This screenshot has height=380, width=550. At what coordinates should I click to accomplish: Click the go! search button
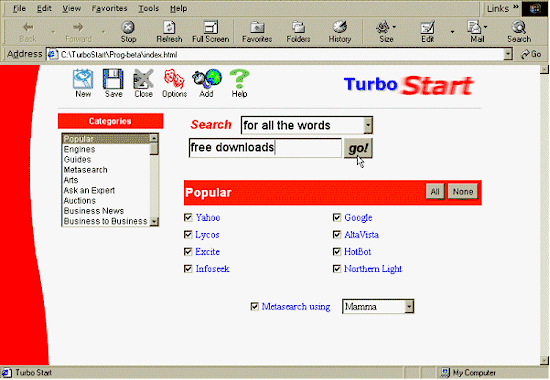(358, 148)
